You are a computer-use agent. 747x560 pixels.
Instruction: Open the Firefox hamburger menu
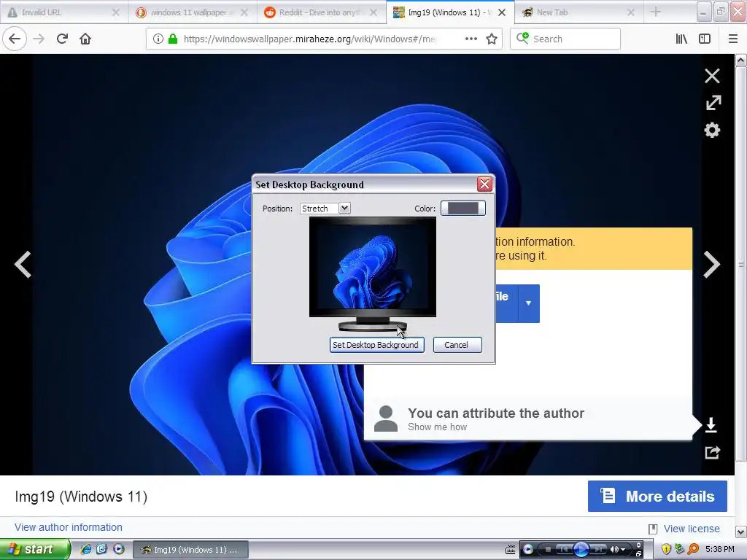tap(733, 39)
